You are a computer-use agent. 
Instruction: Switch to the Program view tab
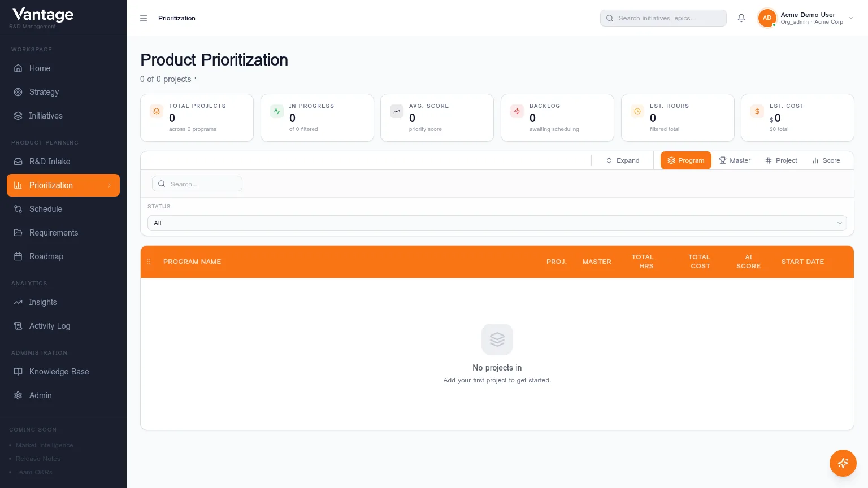[686, 160]
